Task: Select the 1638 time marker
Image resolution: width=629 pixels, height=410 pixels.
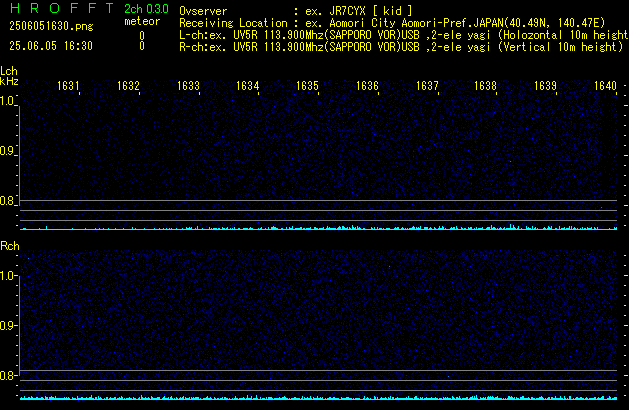Action: point(485,86)
